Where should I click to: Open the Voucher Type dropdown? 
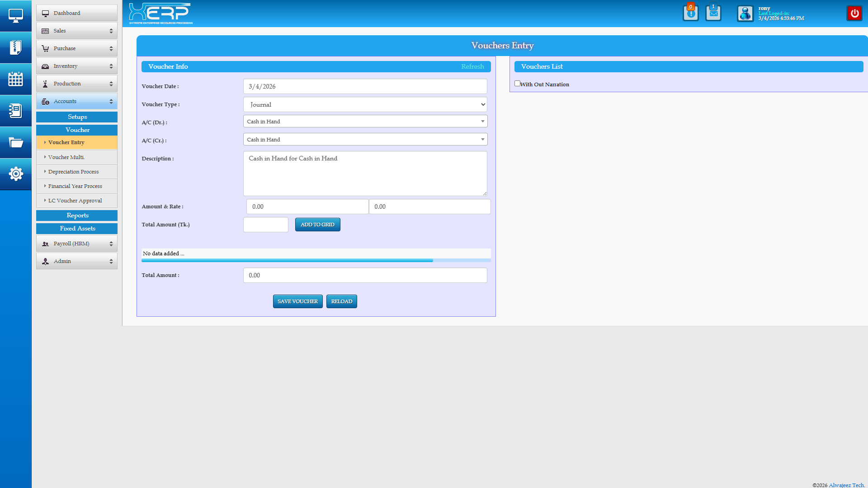(x=365, y=104)
